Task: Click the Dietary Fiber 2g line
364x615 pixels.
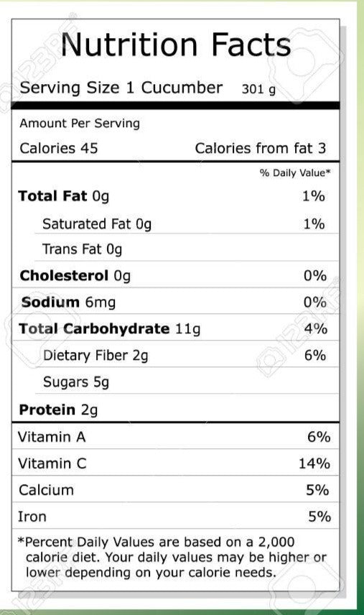Action: coord(95,356)
